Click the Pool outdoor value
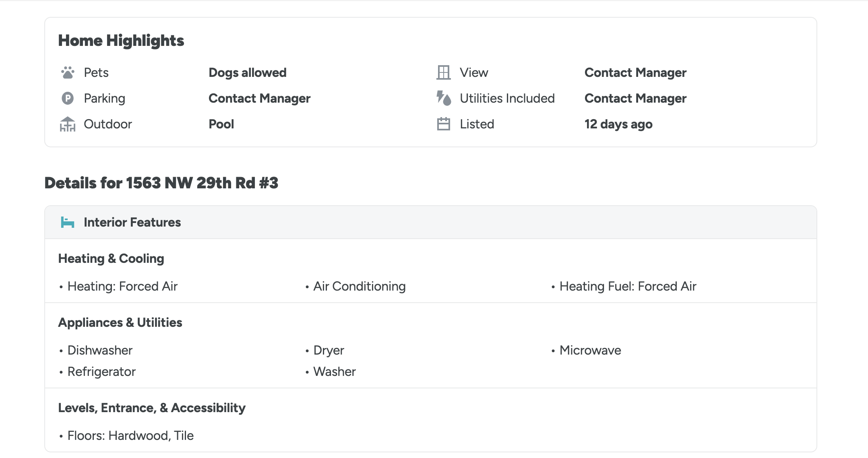The height and width of the screenshot is (458, 868). point(221,124)
